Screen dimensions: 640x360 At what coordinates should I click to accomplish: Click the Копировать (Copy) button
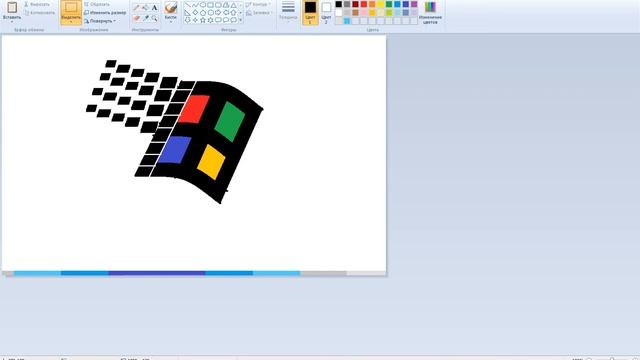click(39, 13)
